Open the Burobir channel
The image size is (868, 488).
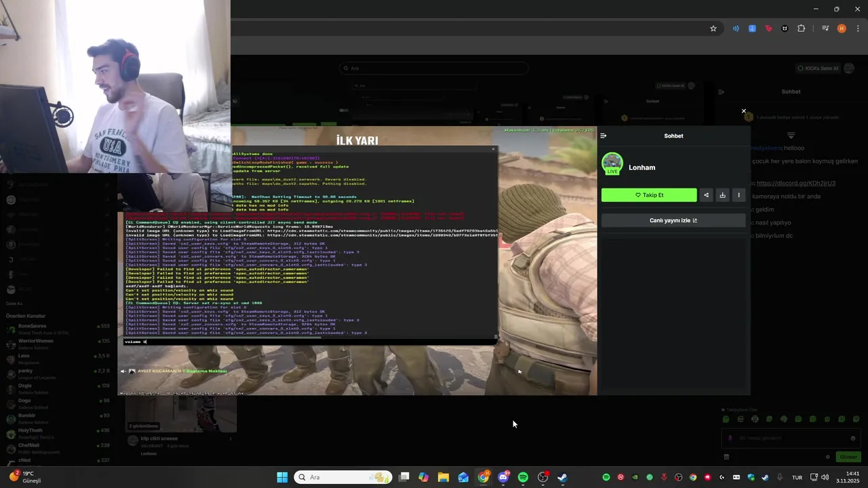58,418
